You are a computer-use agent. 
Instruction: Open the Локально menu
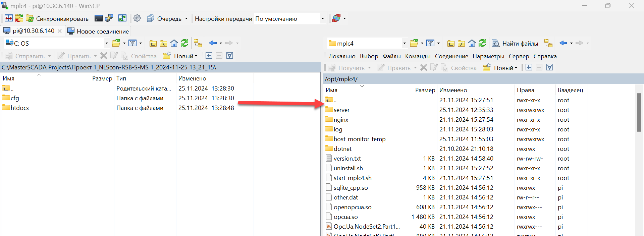tap(342, 56)
